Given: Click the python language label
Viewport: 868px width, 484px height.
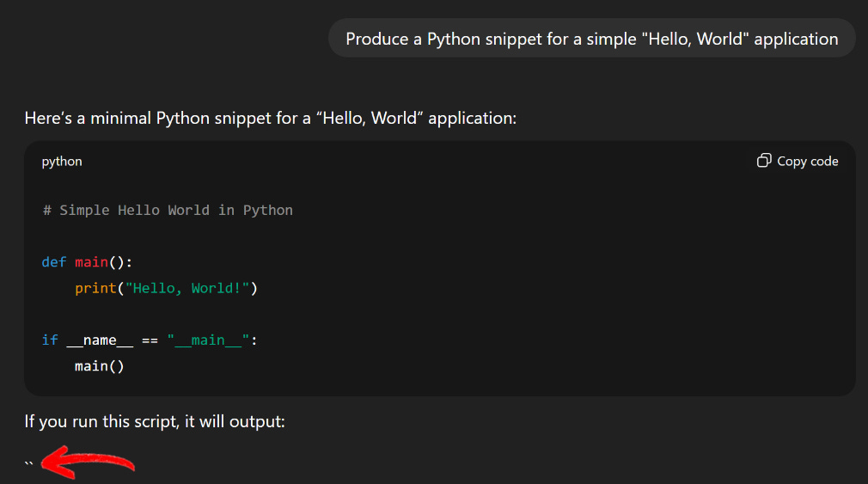Looking at the screenshot, I should [x=62, y=161].
